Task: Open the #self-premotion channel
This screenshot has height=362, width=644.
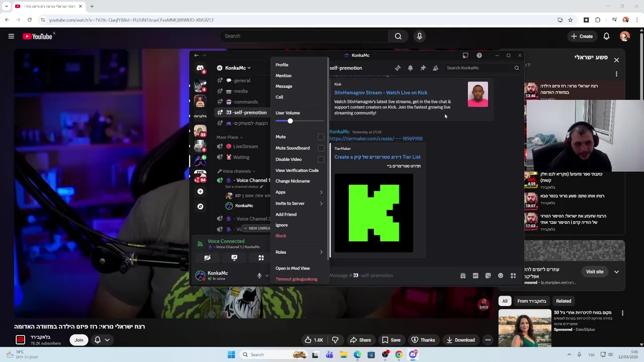Action: (243, 113)
